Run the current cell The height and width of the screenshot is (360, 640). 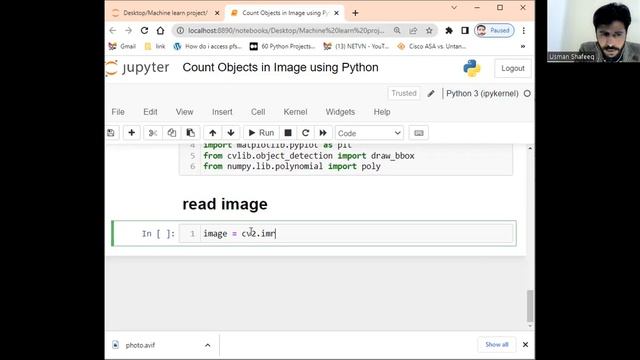point(261,133)
